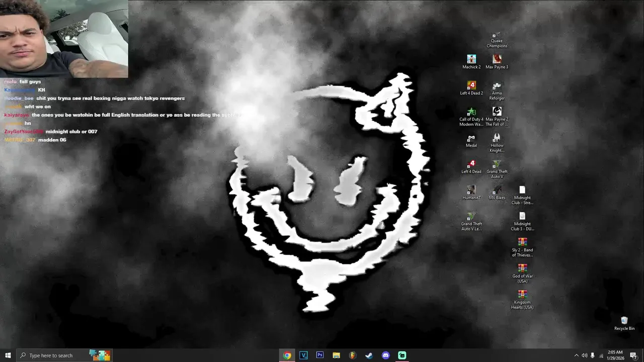Show hidden system tray icons
Image resolution: width=644 pixels, height=362 pixels.
tap(576, 355)
